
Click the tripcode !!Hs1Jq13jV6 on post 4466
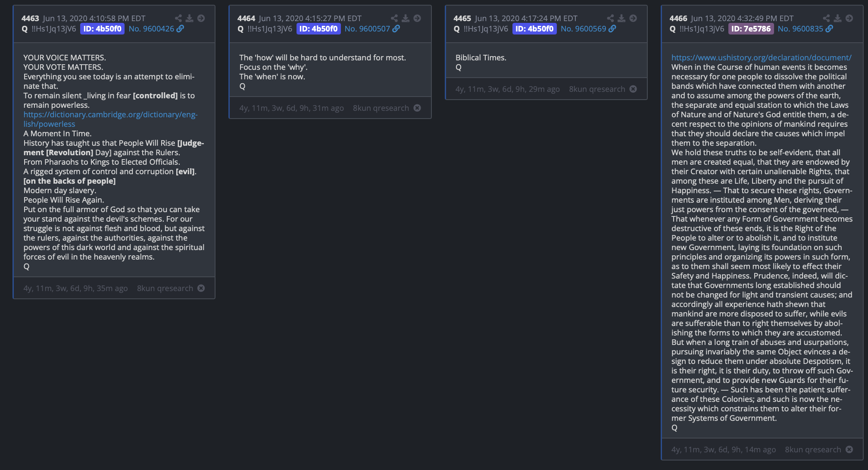(702, 29)
